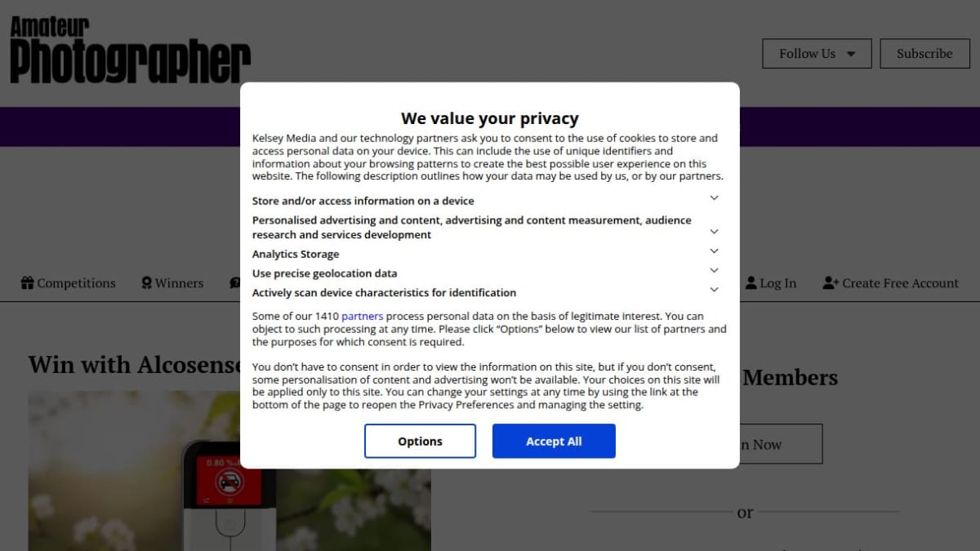This screenshot has height=551, width=980.
Task: Click the Subscribe button
Action: [x=924, y=54]
